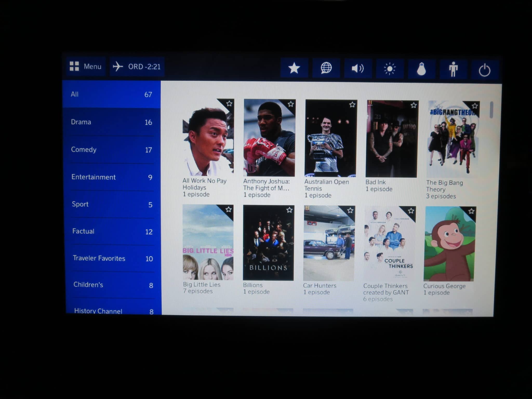
Task: Open Big Little Lies poster
Action: (208, 242)
